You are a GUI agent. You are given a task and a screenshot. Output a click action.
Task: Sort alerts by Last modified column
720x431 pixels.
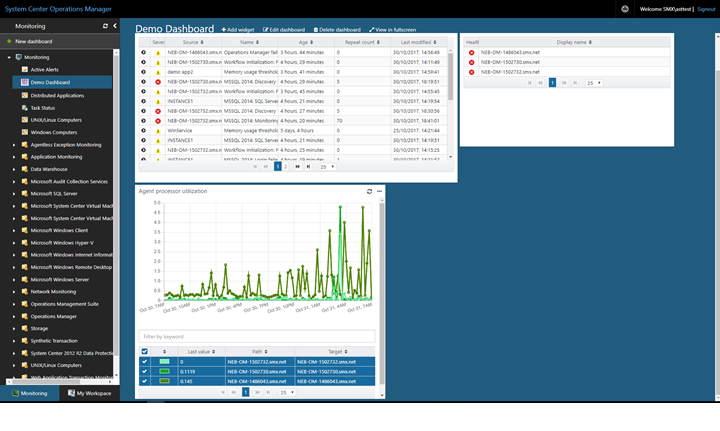point(418,42)
